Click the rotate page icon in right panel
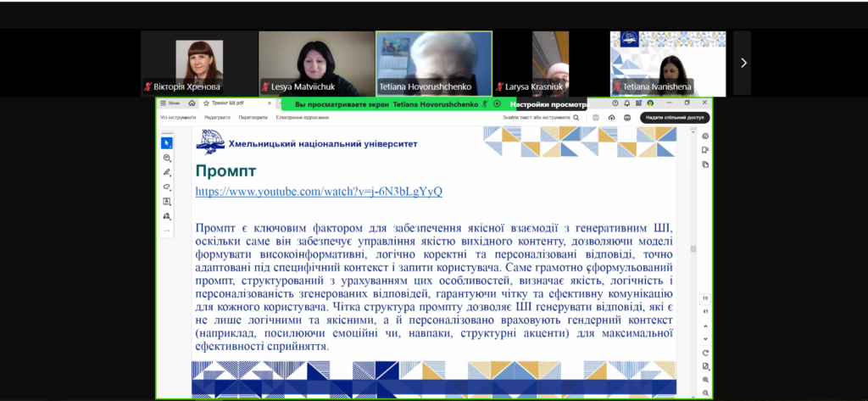The height and width of the screenshot is (401, 868). tap(705, 352)
